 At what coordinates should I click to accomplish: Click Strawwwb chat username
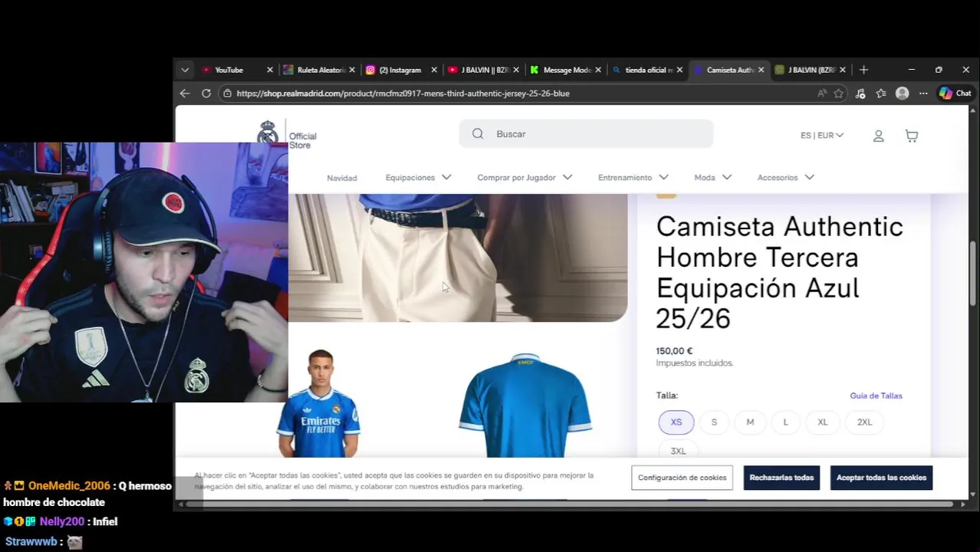(31, 541)
